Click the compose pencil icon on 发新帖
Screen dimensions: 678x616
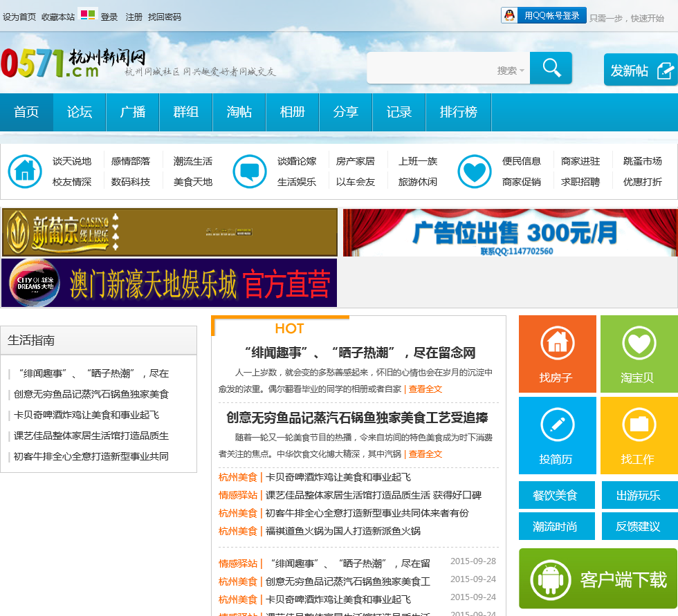point(666,71)
